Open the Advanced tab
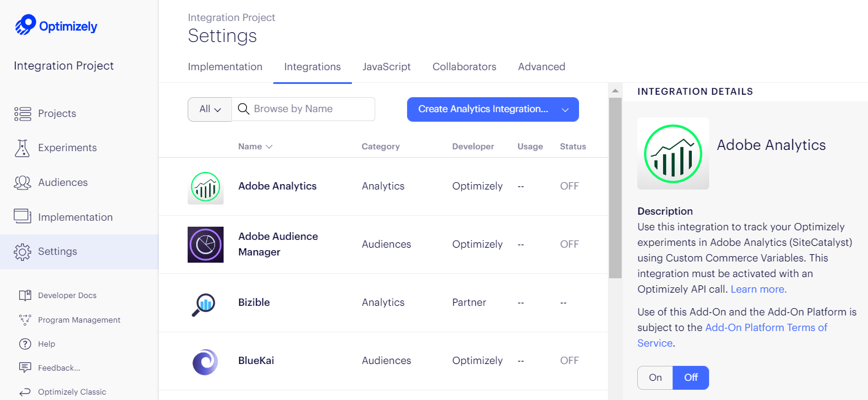 click(x=542, y=67)
